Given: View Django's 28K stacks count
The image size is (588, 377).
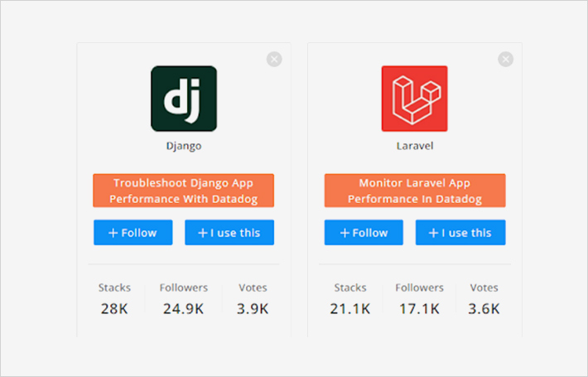Looking at the screenshot, I should pyautogui.click(x=114, y=309).
